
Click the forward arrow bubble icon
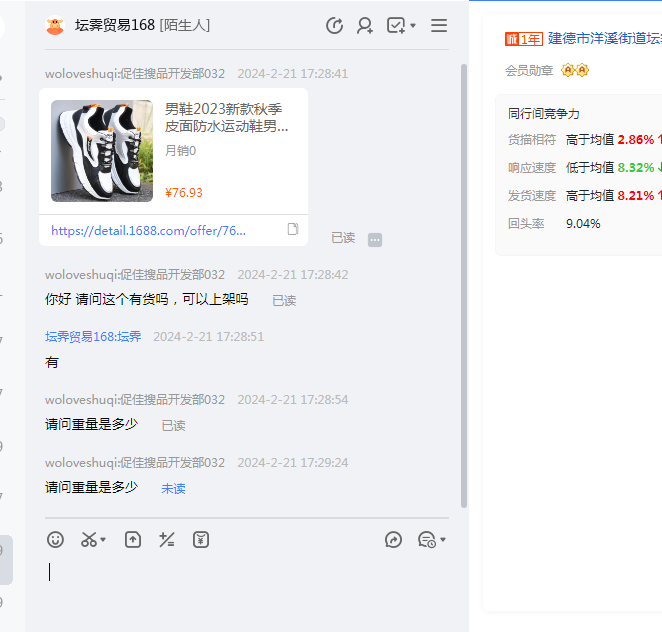(x=394, y=540)
